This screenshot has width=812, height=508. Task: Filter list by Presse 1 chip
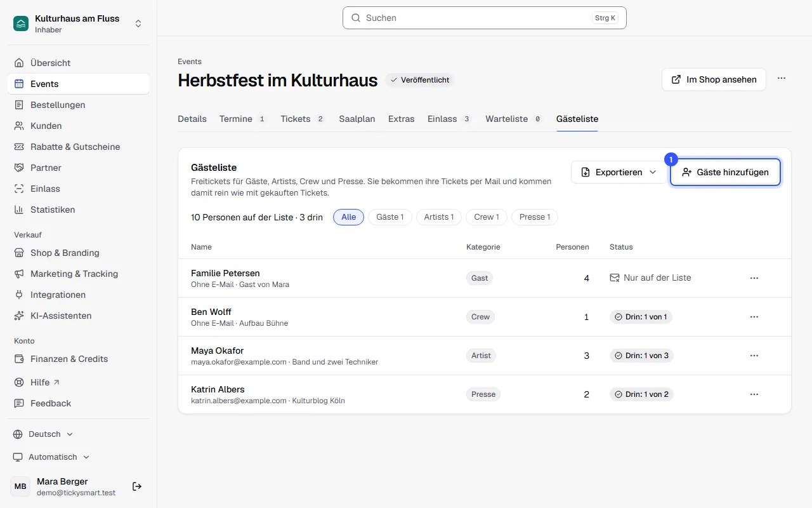tap(535, 217)
